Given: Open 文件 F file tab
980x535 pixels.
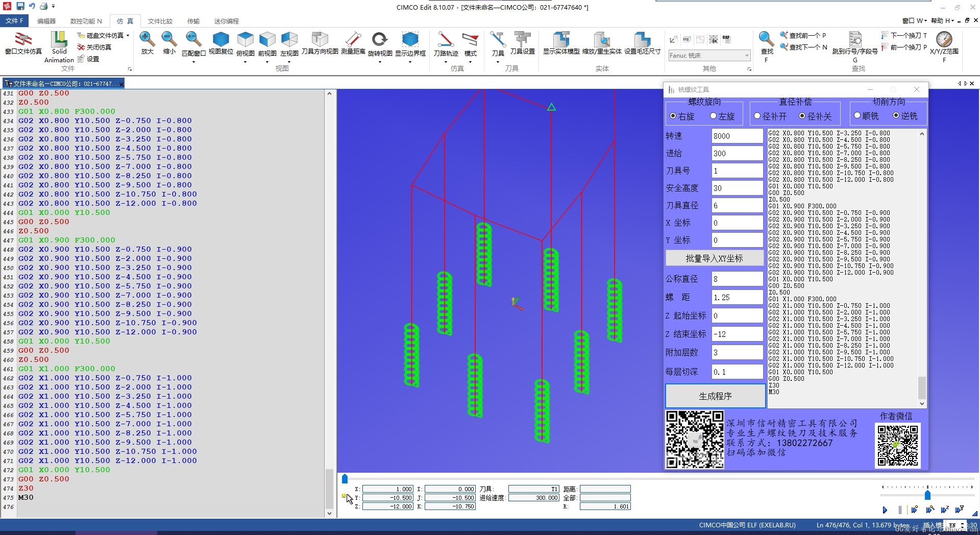Looking at the screenshot, I should pyautogui.click(x=15, y=21).
